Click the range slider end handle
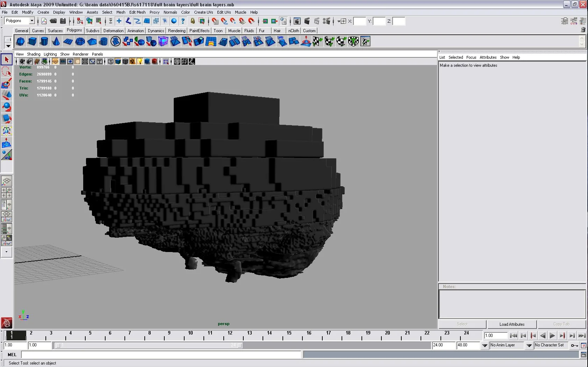The height and width of the screenshot is (367, 588). click(240, 345)
